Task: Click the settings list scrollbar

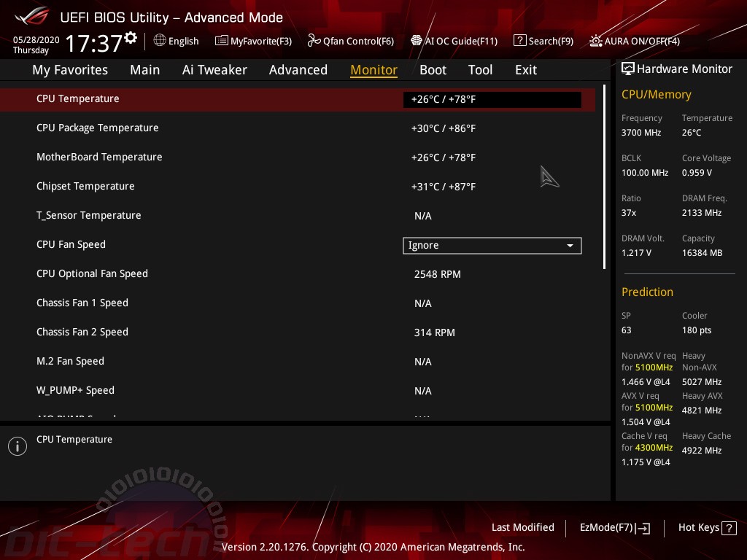Action: 605,177
